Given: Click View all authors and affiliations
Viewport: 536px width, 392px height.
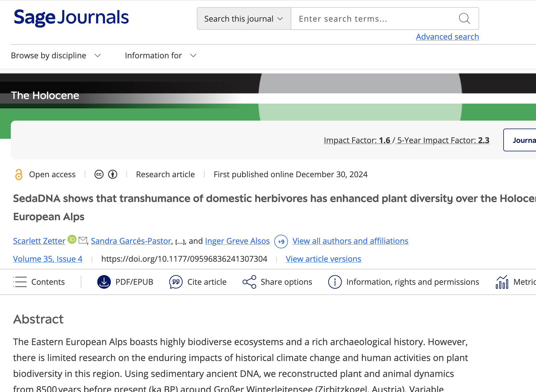Looking at the screenshot, I should (350, 241).
